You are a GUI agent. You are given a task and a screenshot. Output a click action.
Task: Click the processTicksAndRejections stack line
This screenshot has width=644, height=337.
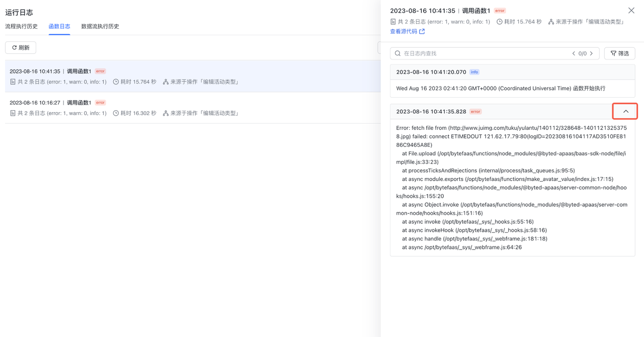pos(489,171)
